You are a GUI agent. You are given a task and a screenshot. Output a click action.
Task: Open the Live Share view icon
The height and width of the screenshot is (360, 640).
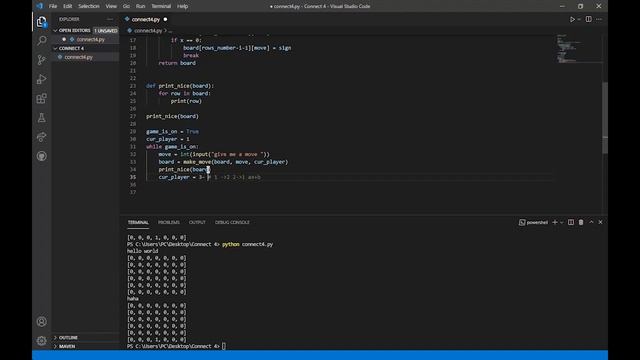coord(41,137)
